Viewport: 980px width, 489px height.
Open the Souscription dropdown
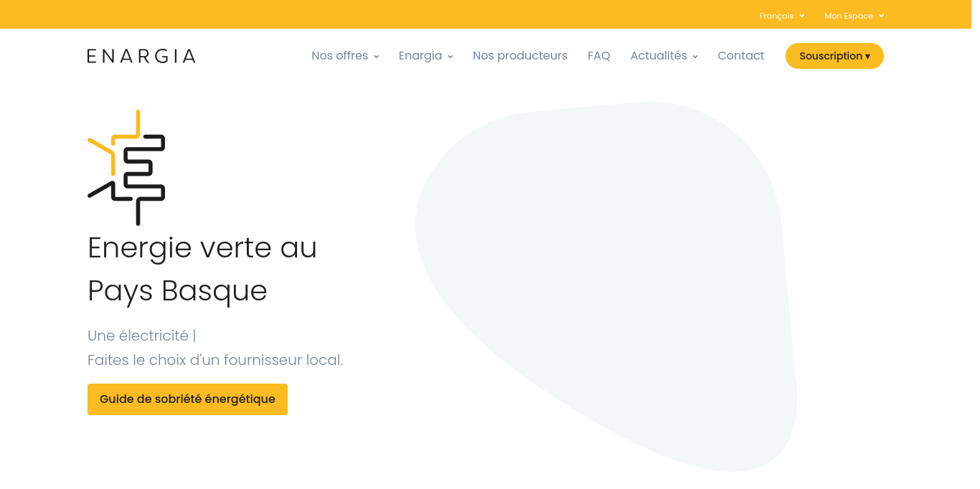point(834,56)
